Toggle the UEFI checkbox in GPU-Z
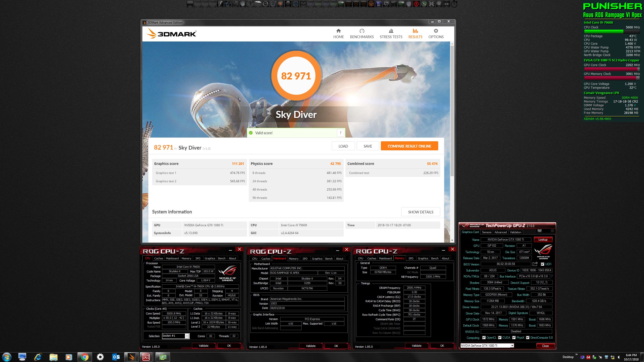Image resolution: width=644 pixels, height=362 pixels. [542, 264]
